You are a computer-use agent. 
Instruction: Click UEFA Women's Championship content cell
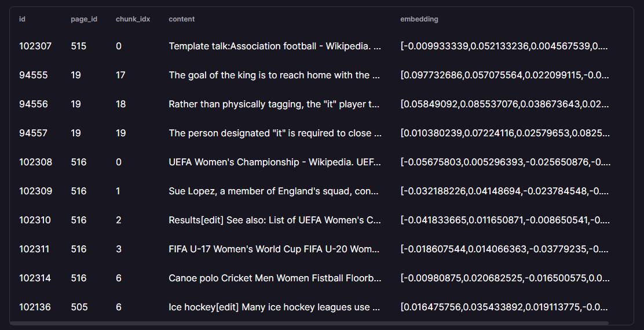275,162
